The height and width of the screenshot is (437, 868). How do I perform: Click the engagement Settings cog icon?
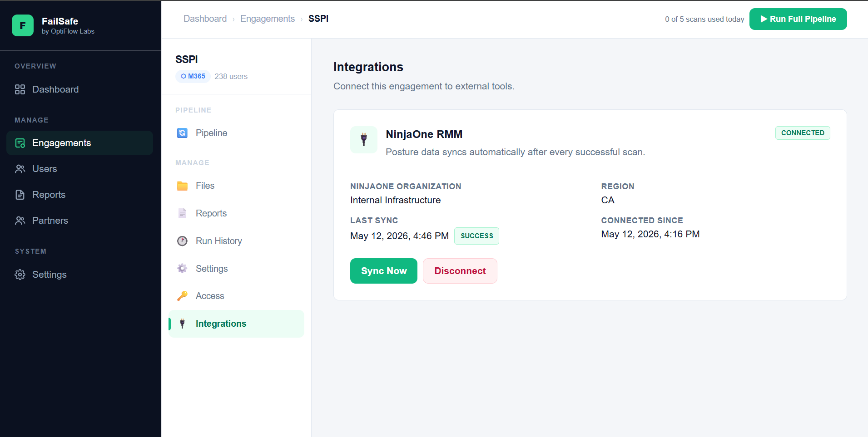click(x=182, y=269)
